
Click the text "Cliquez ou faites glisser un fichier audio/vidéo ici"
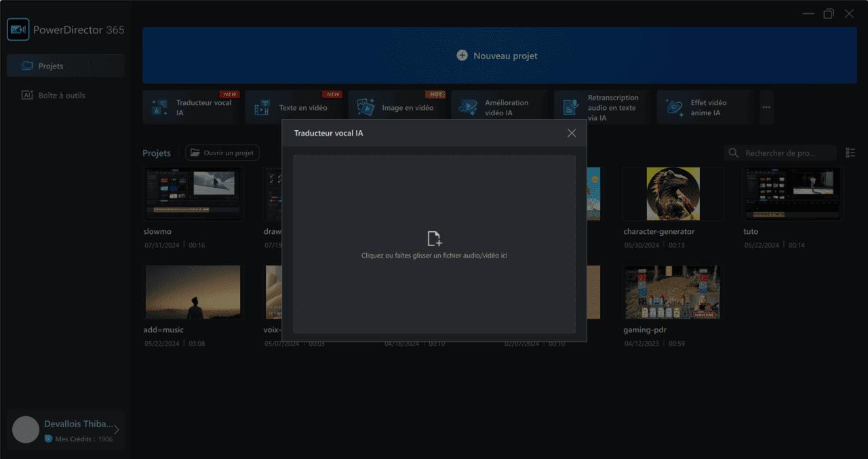[435, 256]
